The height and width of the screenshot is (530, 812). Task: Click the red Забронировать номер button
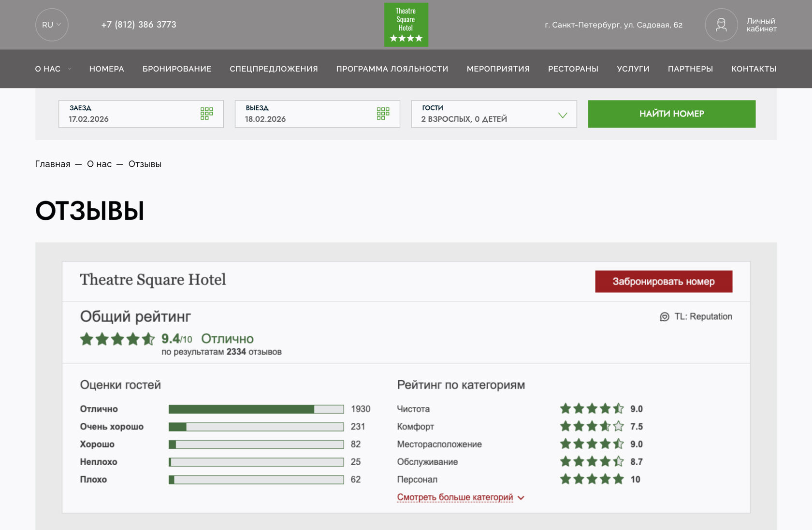tap(664, 281)
